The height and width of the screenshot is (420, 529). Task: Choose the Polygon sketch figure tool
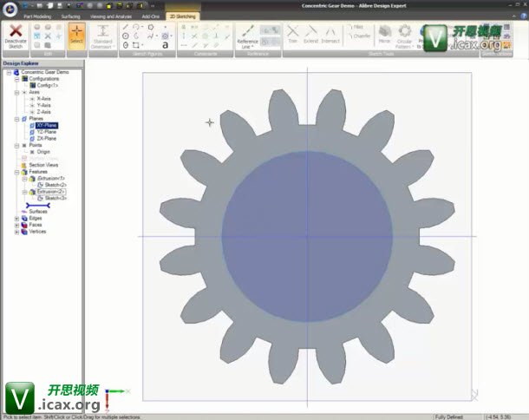tap(151, 27)
